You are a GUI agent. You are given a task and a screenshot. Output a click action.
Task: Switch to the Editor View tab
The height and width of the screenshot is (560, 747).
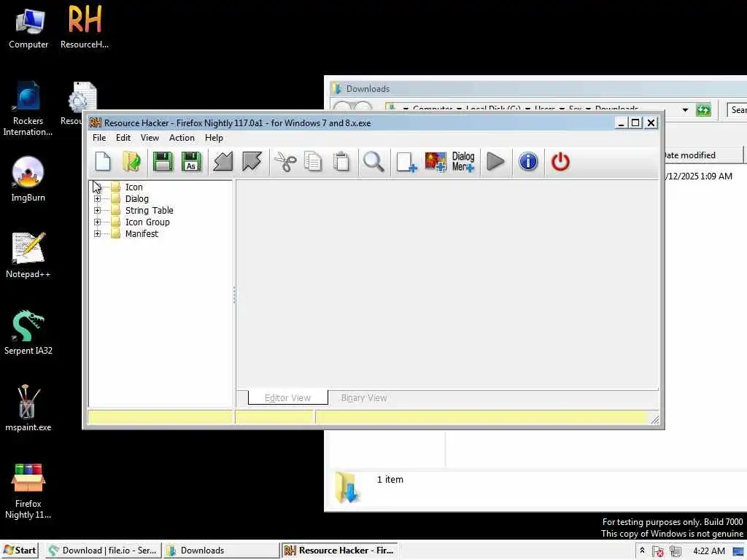click(x=287, y=397)
